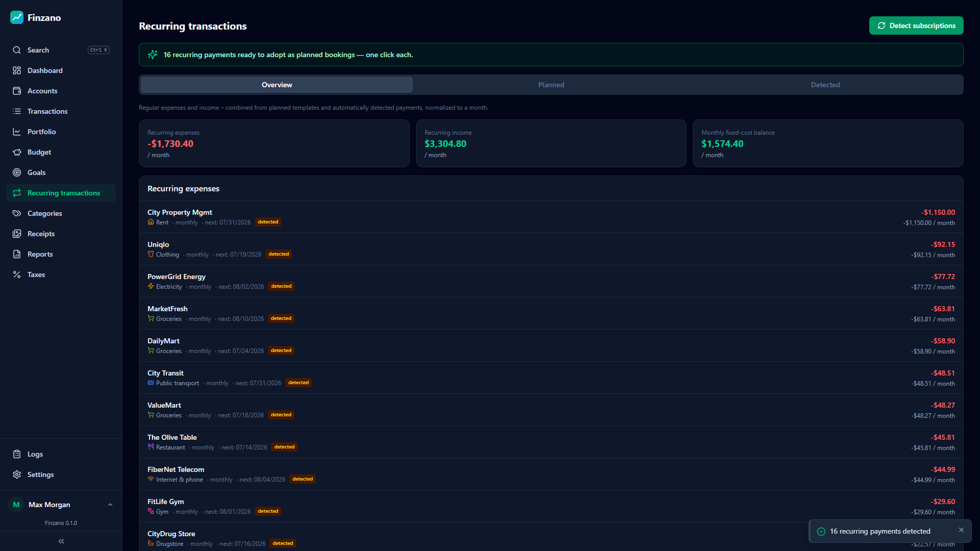The image size is (980, 551).
Task: Click the -$1,730.40 recurring expenses amount
Action: tap(170, 144)
